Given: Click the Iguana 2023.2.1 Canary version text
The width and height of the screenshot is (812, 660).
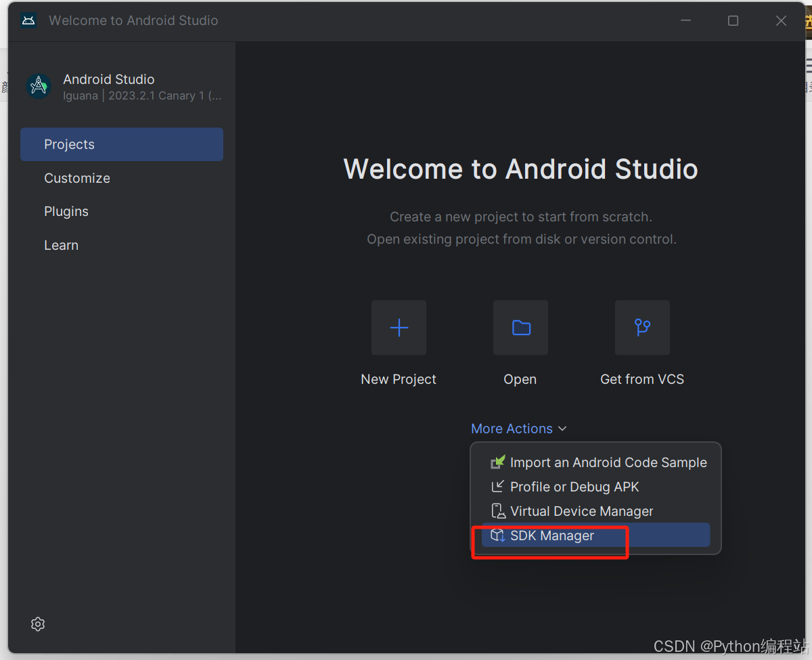Looking at the screenshot, I should 142,96.
